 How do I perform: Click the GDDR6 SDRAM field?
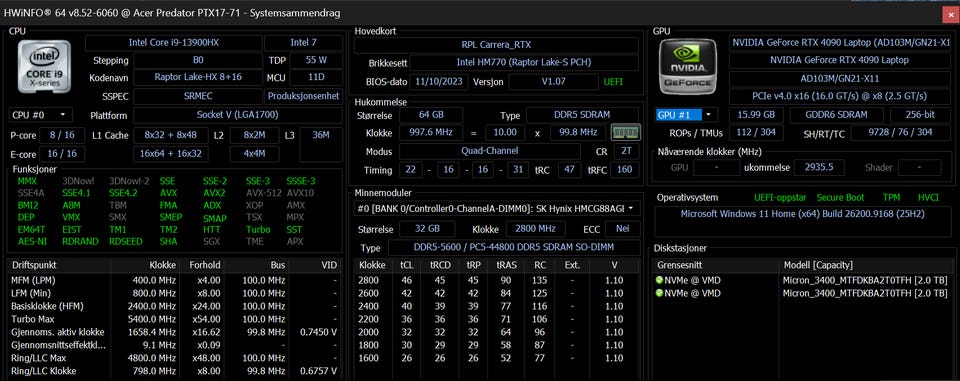836,115
